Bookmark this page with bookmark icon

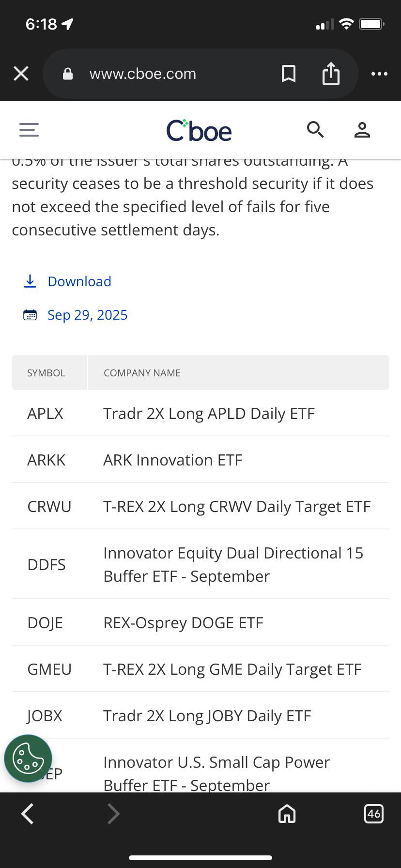289,74
